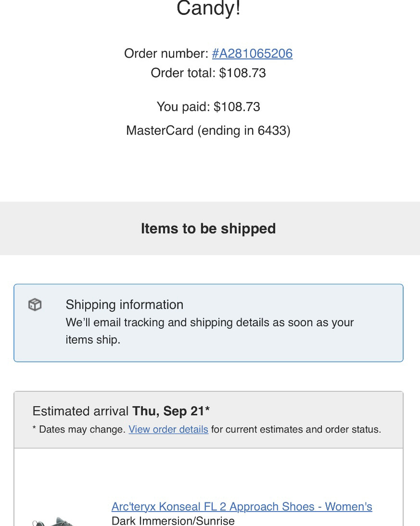
Task: Click the Dates may change note
Action: [x=82, y=429]
